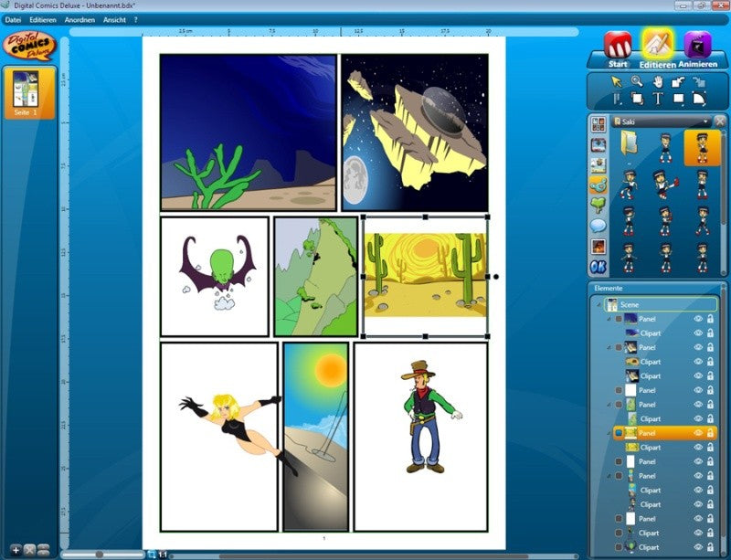
Task: Open the panel layouts category in the library sidebar
Action: [599, 124]
